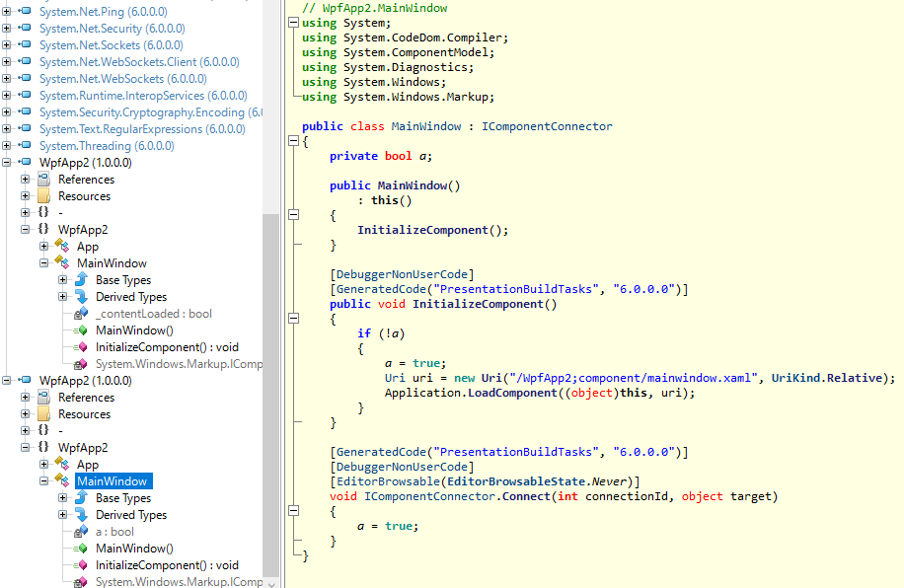Click the UriKind type reference

point(795,378)
